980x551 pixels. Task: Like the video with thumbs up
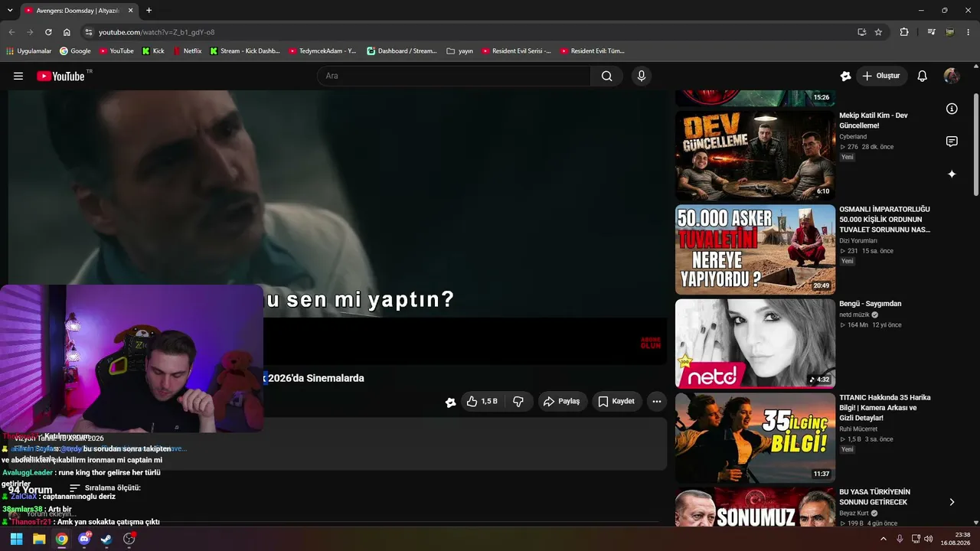coord(482,401)
